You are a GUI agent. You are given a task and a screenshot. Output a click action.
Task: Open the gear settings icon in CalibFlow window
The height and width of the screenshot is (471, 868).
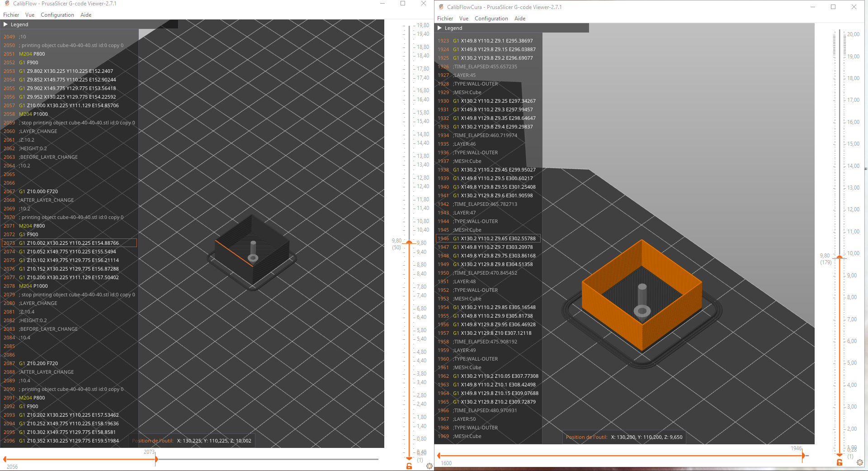429,466
